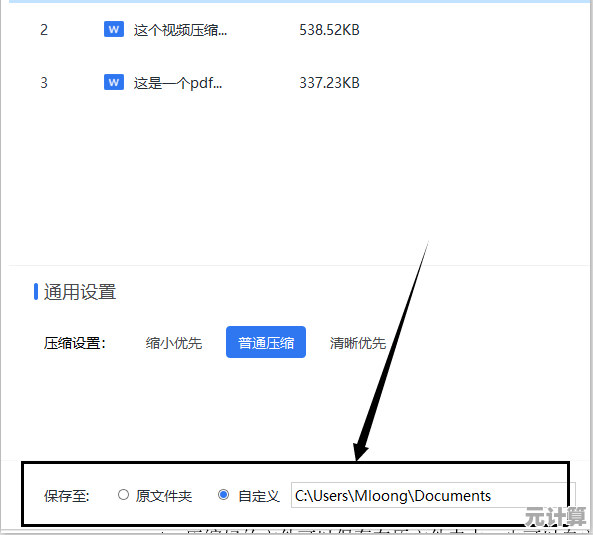Click the 通用设置 section heading

click(x=79, y=292)
